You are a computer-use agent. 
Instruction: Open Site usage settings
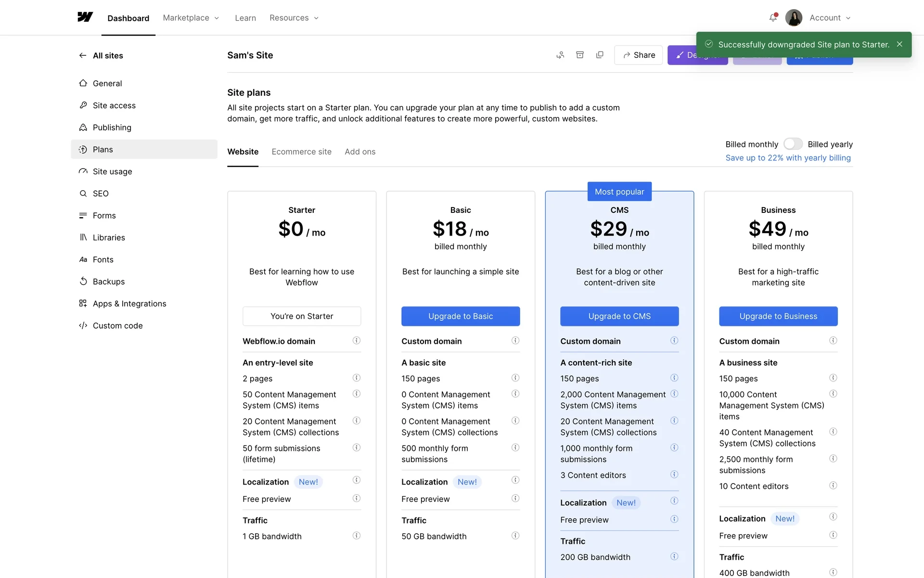coord(144,171)
